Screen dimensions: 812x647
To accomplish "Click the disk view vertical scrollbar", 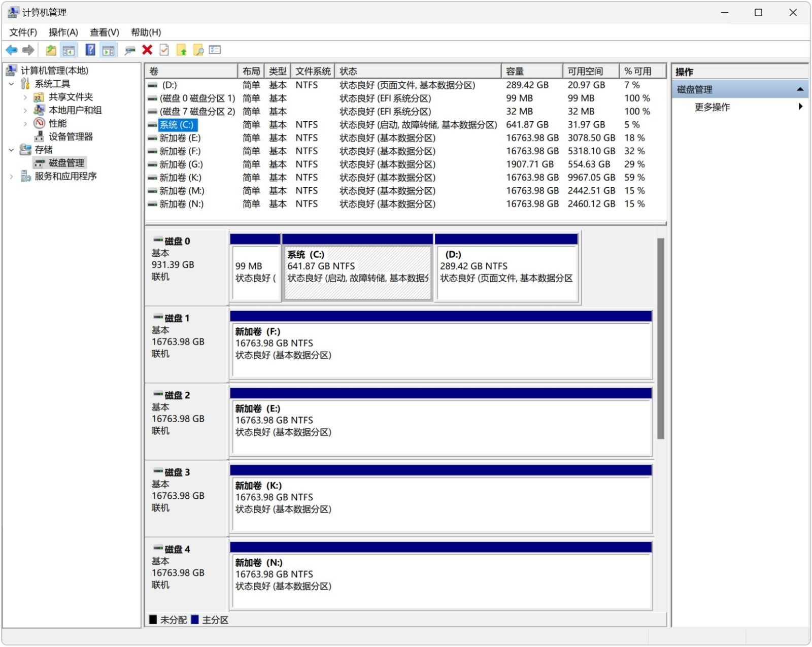I will pyautogui.click(x=660, y=338).
